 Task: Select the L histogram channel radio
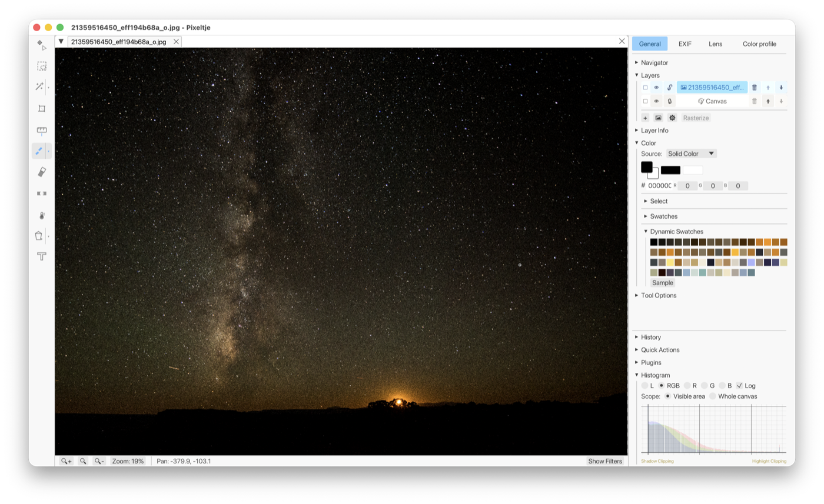644,386
